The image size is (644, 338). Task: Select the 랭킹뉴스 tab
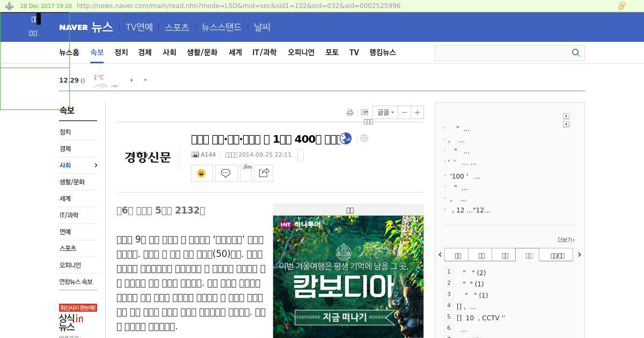pos(383,52)
